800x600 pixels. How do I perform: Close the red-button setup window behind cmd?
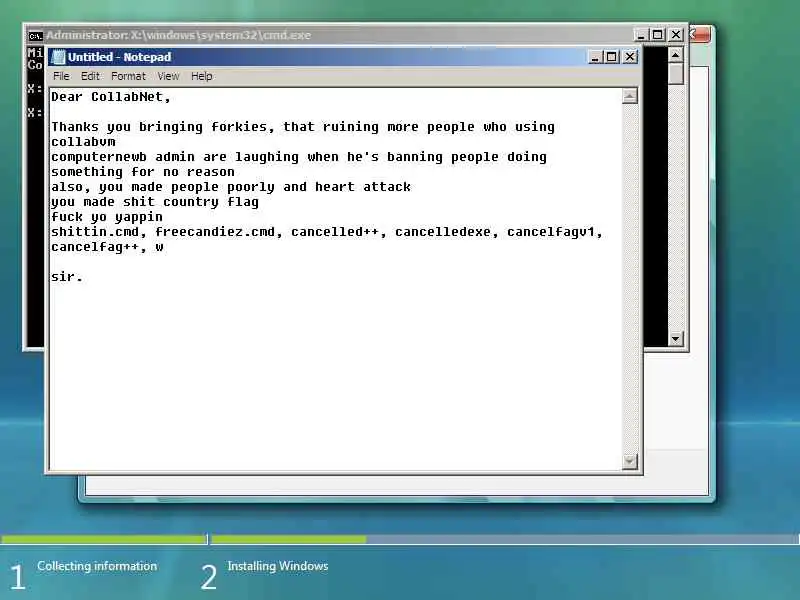pos(700,35)
